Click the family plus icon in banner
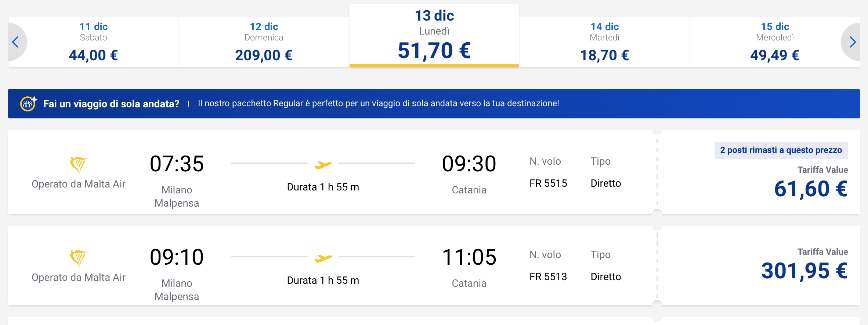Screen dimensions: 868x325 pyautogui.click(x=28, y=103)
